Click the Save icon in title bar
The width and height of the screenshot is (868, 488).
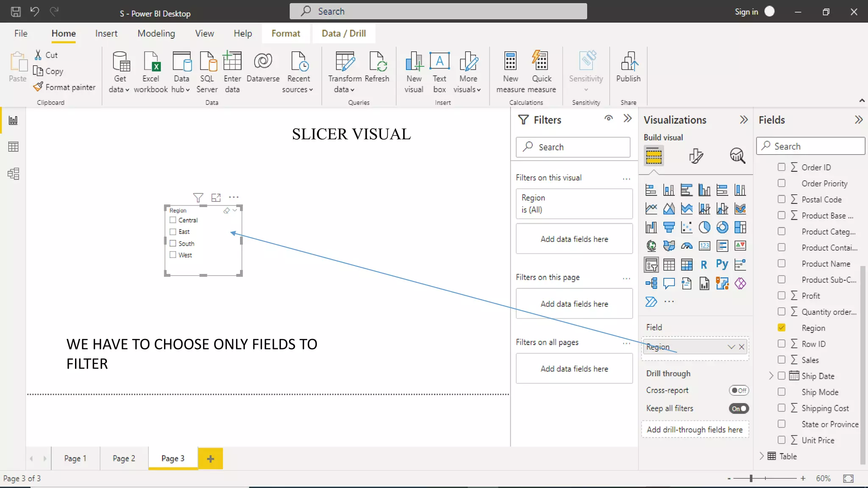(16, 11)
